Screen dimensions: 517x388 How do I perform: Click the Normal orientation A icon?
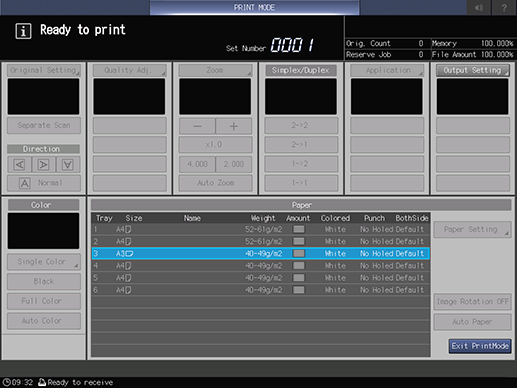coord(25,183)
